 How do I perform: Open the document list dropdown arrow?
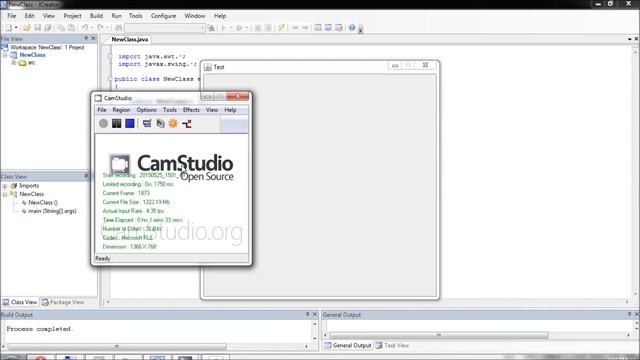click(630, 39)
